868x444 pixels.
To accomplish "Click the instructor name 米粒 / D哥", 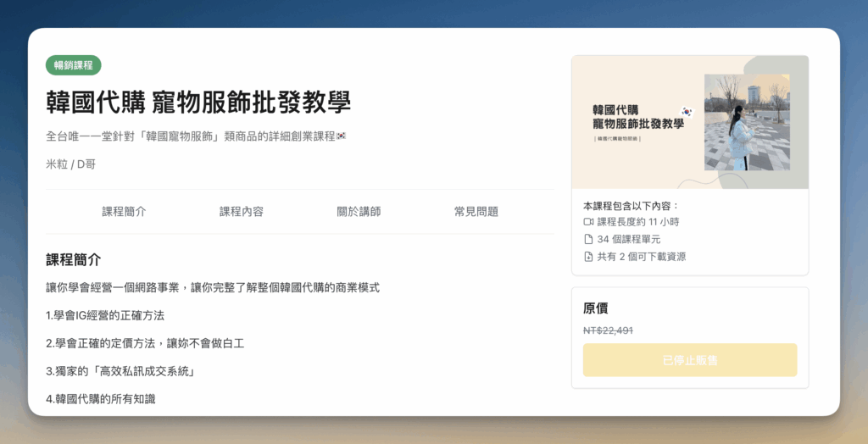I will click(x=70, y=164).
